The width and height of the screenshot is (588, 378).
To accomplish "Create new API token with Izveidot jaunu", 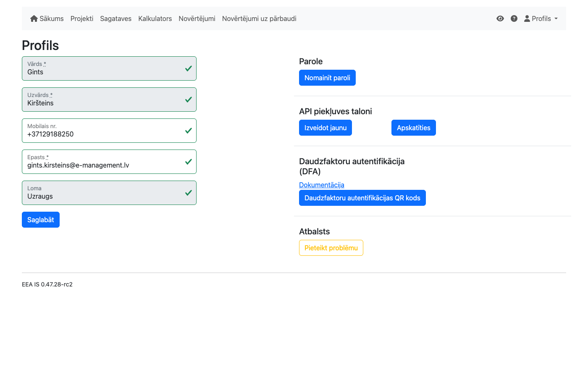I will pyautogui.click(x=325, y=128).
